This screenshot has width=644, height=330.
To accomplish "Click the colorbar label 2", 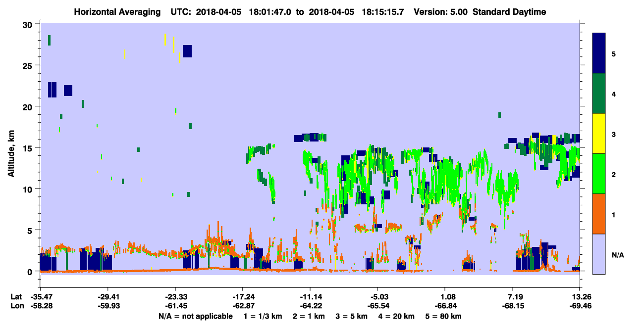I will [614, 175].
